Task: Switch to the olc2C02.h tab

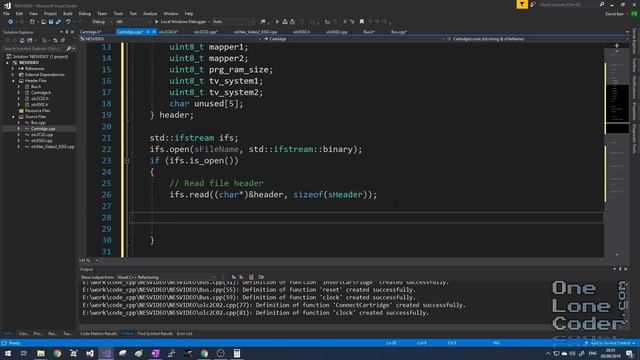Action: tap(168, 31)
